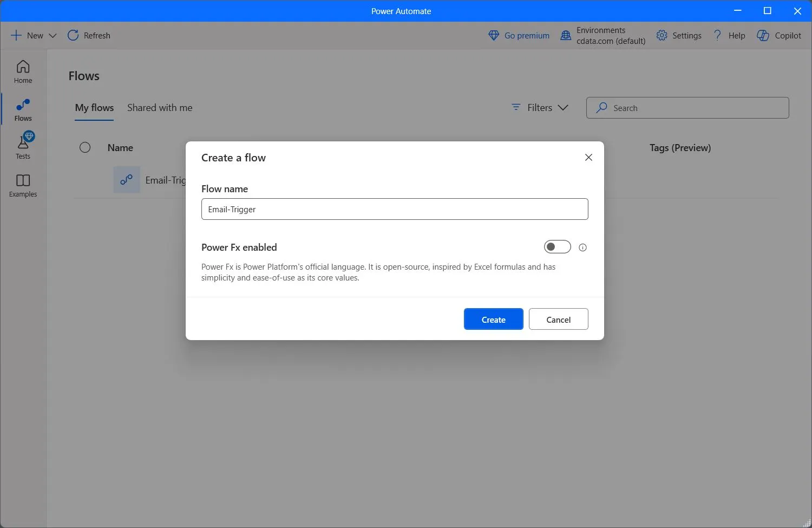Click the Flow name text field
Viewport: 812px width, 528px height.
394,210
